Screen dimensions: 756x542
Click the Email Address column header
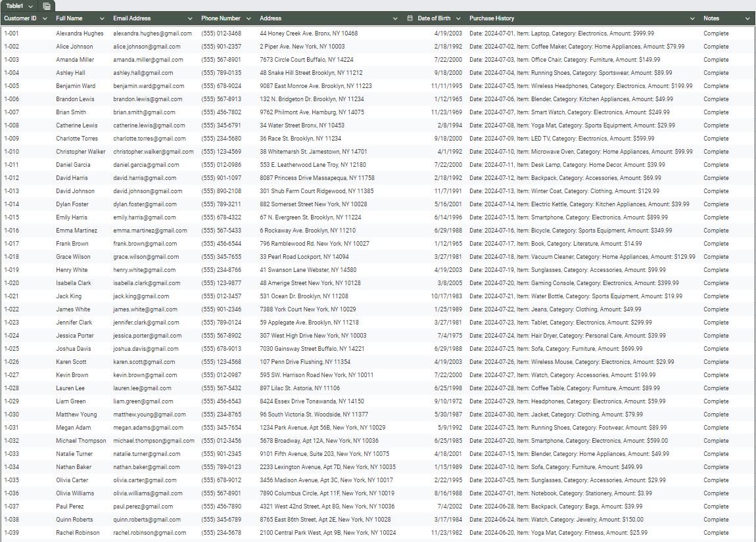[x=132, y=18]
